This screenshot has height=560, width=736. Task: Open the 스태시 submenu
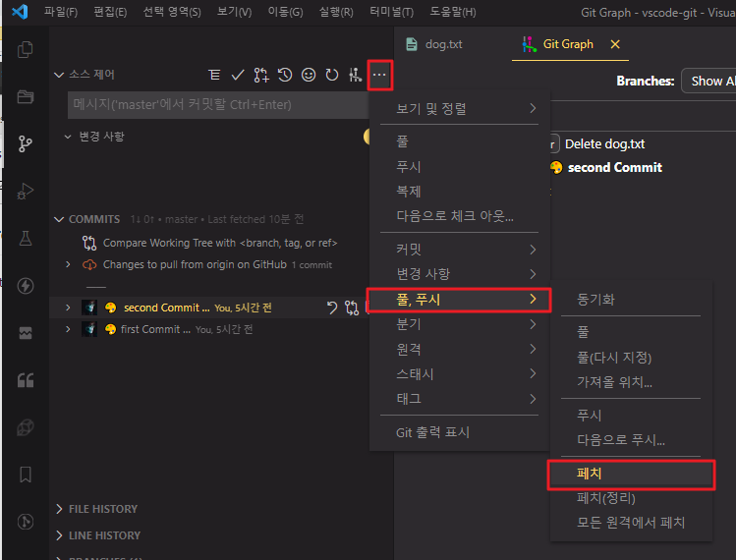click(x=459, y=374)
